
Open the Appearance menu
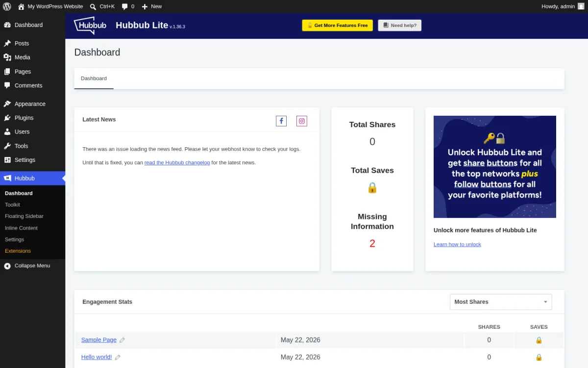tap(32, 104)
